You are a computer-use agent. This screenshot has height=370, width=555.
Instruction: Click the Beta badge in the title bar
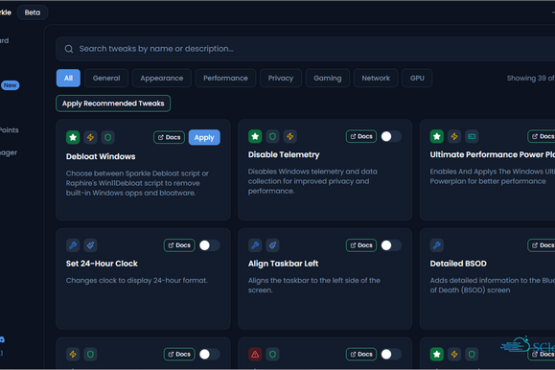(32, 12)
